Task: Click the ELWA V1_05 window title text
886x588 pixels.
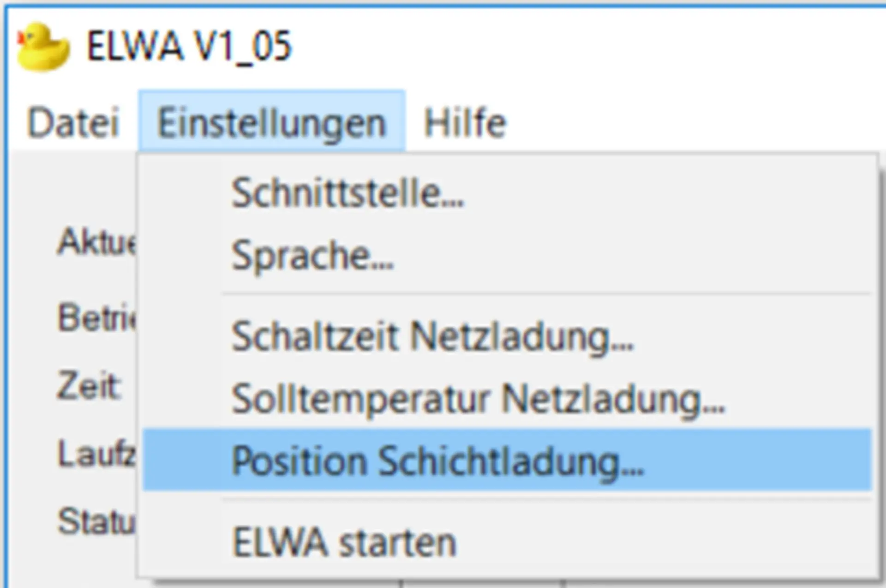Action: click(x=189, y=46)
